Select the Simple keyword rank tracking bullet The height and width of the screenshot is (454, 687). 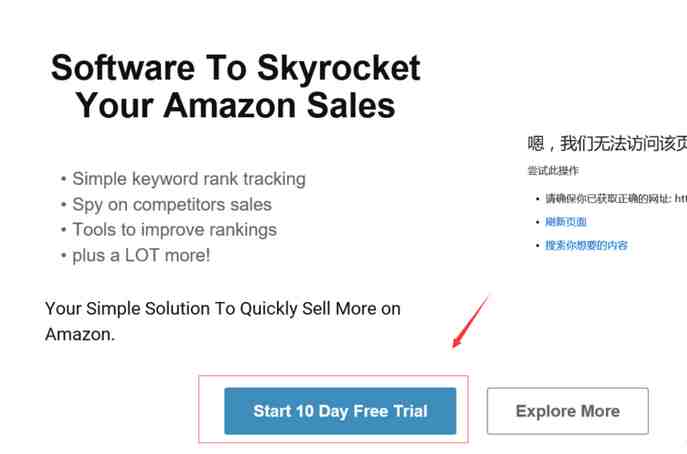coord(188,179)
